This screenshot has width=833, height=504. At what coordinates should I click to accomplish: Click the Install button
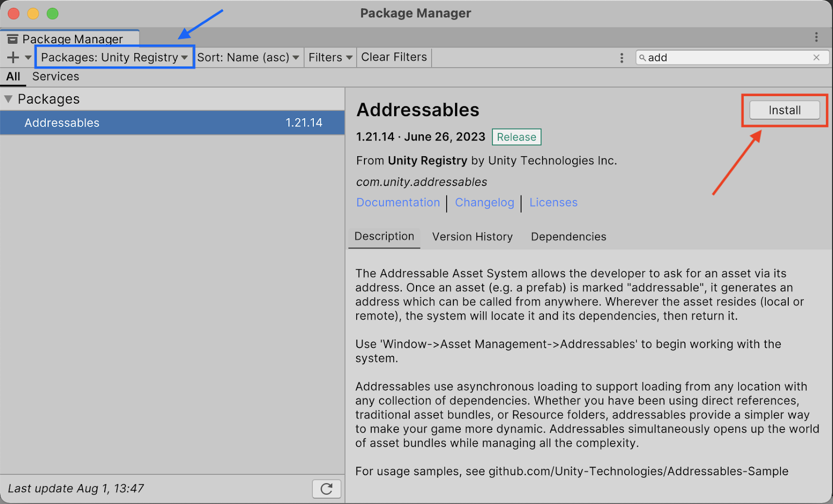(785, 110)
